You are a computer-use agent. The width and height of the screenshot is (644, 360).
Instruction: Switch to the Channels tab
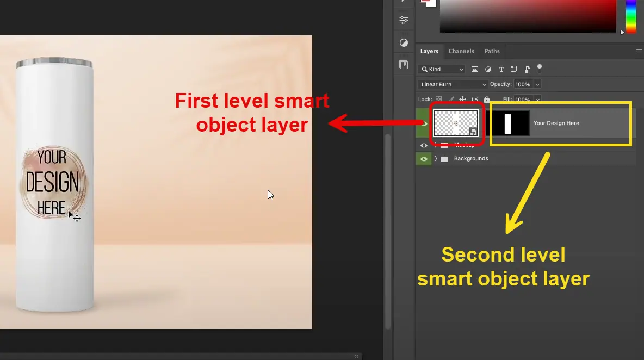pos(461,51)
